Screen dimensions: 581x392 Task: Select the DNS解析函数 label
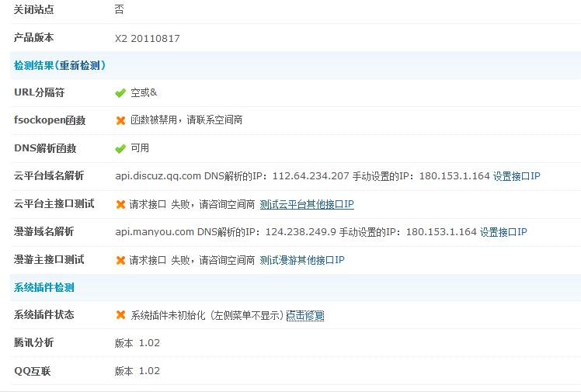pos(45,148)
